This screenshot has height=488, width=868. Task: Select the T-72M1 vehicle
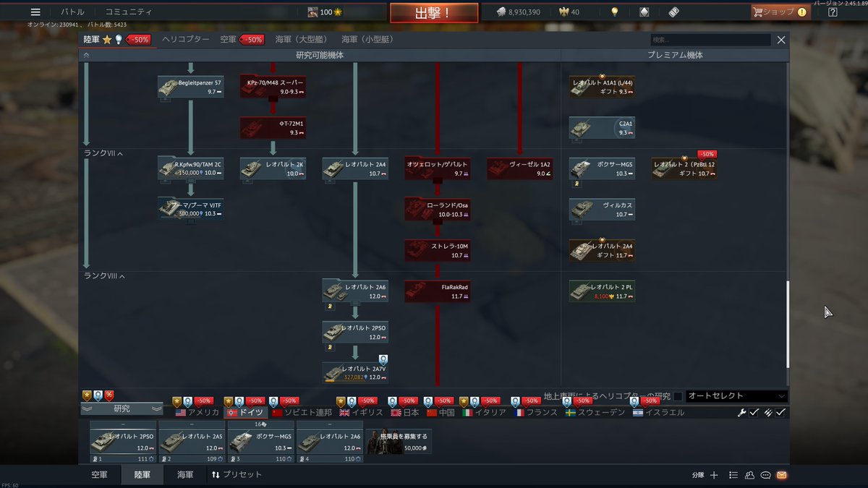pyautogui.click(x=273, y=128)
